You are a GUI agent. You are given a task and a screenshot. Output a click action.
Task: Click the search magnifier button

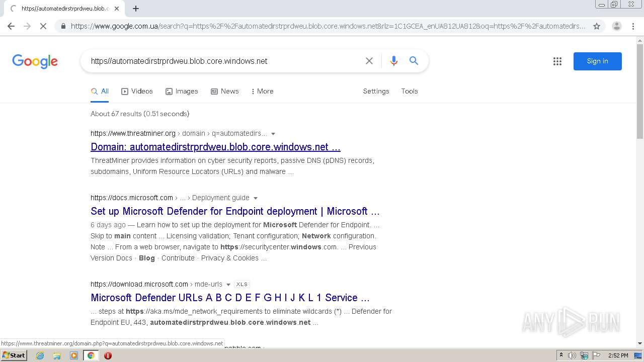click(414, 61)
